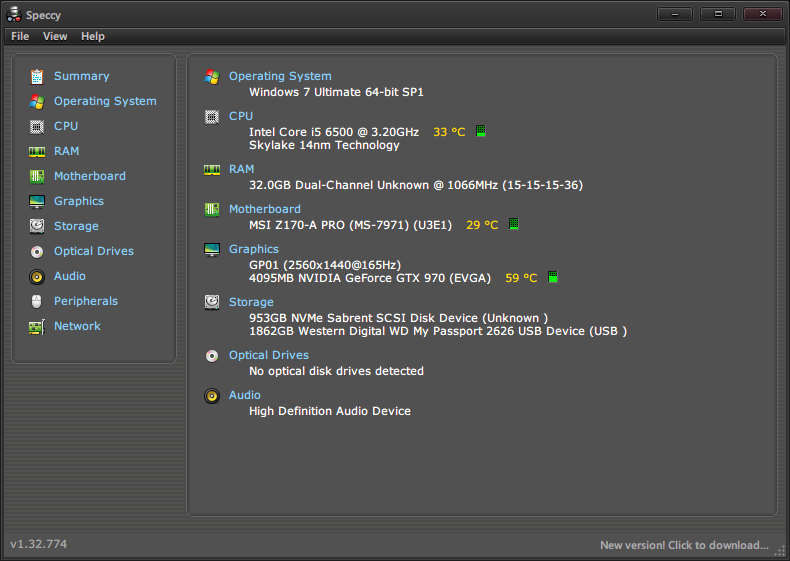The height and width of the screenshot is (561, 790).
Task: Click the Optical Drives heading in main panel
Action: [269, 355]
